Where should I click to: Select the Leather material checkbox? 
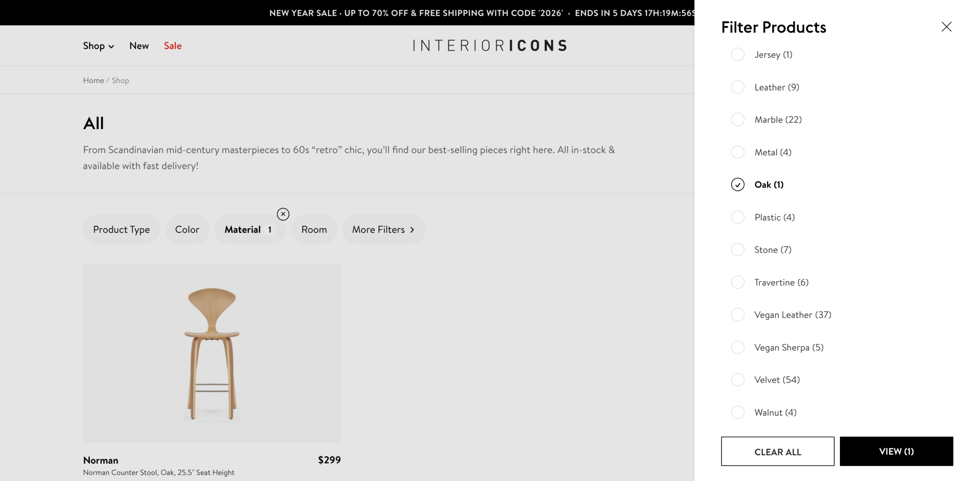(x=738, y=87)
